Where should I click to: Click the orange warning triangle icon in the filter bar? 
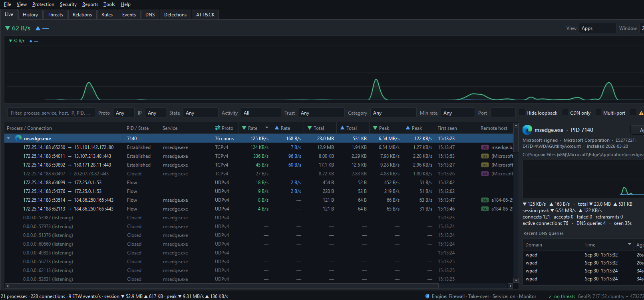coord(641,113)
